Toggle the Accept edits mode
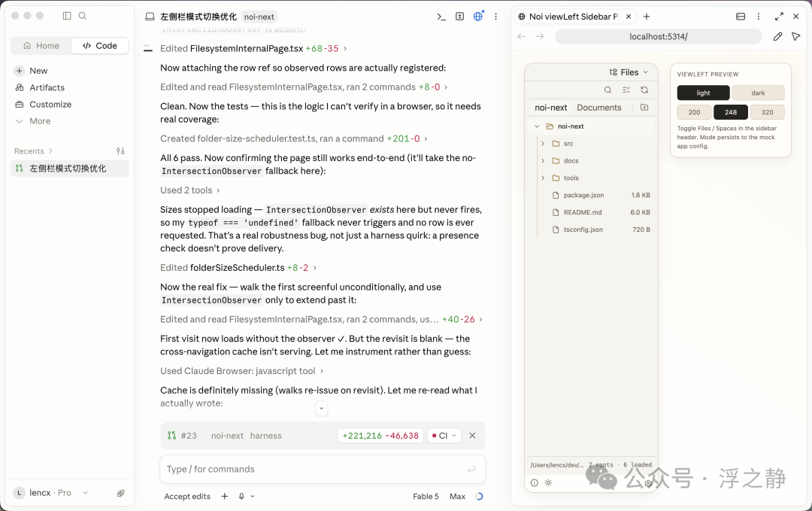Image resolution: width=812 pixels, height=511 pixels. click(187, 497)
